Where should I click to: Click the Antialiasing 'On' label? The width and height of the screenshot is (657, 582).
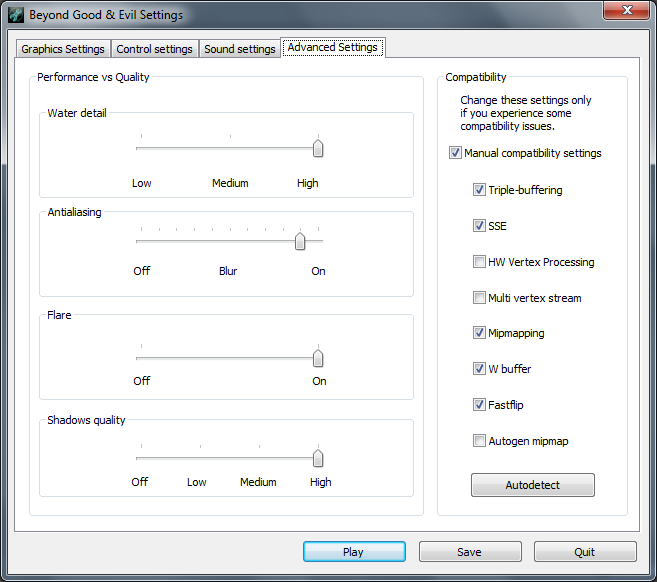click(x=318, y=271)
